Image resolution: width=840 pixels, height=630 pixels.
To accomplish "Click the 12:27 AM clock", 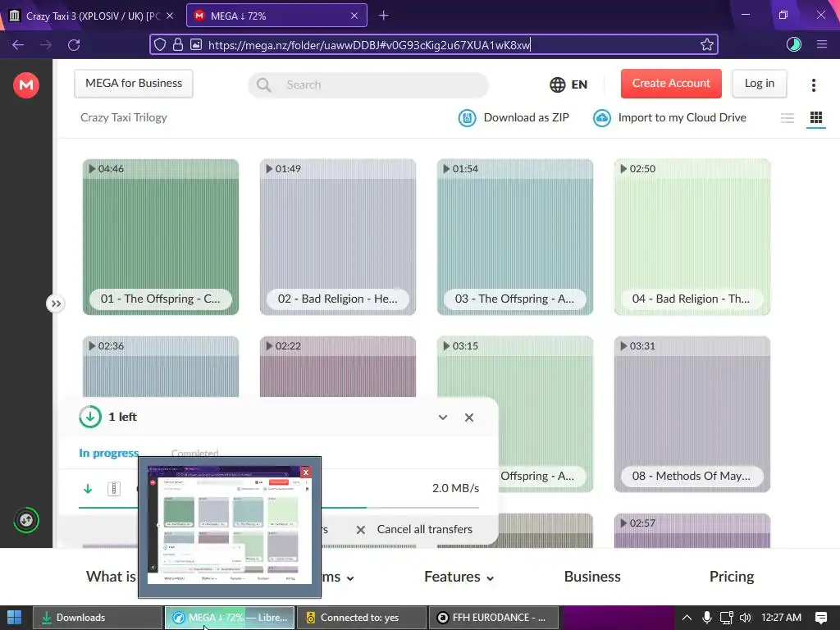I will pos(781,618).
